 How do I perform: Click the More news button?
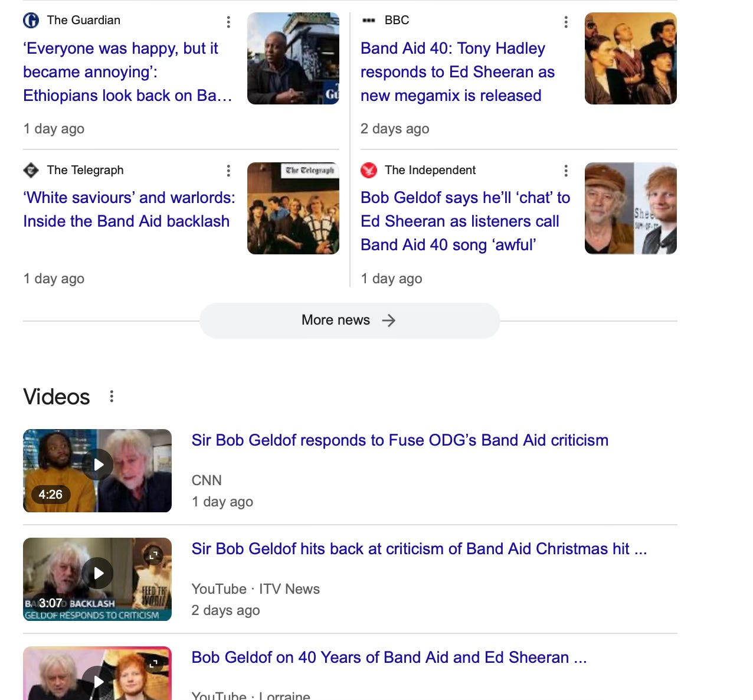pyautogui.click(x=349, y=320)
